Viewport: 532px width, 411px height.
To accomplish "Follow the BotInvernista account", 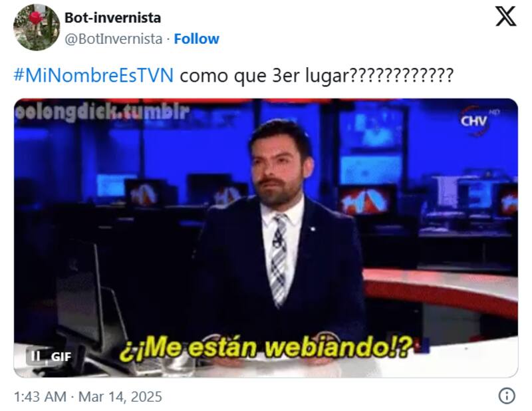I will point(196,39).
